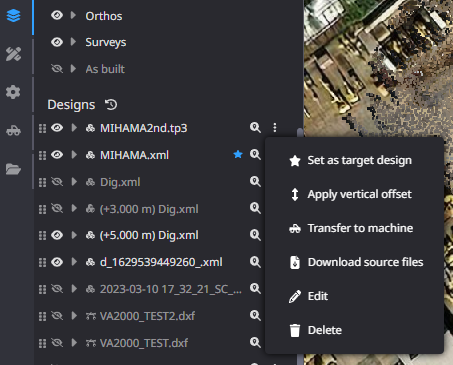Zoom to the d_1629539449260_.xml design

pyautogui.click(x=255, y=262)
